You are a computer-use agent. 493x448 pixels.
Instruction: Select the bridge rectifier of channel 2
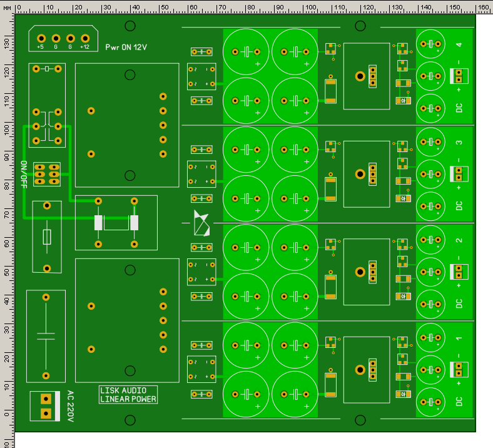click(201, 272)
